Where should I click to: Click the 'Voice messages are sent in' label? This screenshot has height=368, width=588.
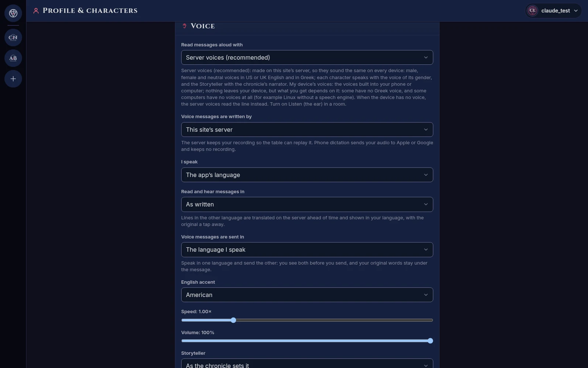212,237
